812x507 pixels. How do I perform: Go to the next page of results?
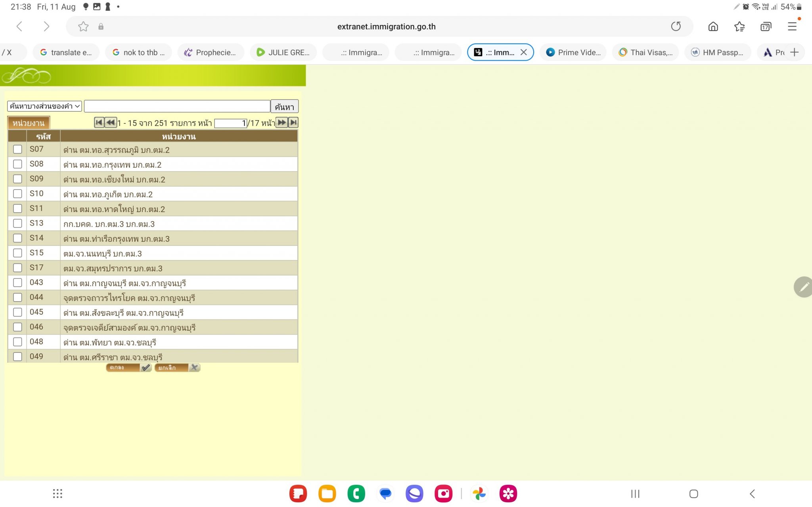pyautogui.click(x=282, y=122)
